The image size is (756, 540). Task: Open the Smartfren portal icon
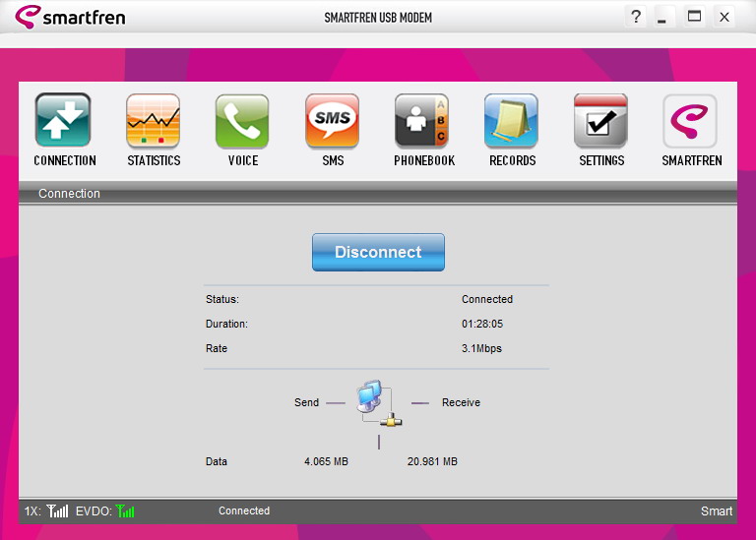(x=690, y=121)
